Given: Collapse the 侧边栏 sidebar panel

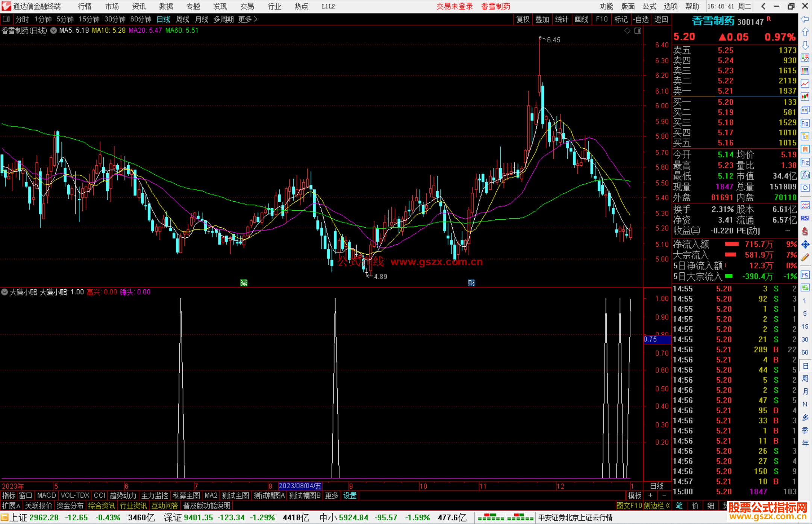Looking at the screenshot, I should (657, 506).
